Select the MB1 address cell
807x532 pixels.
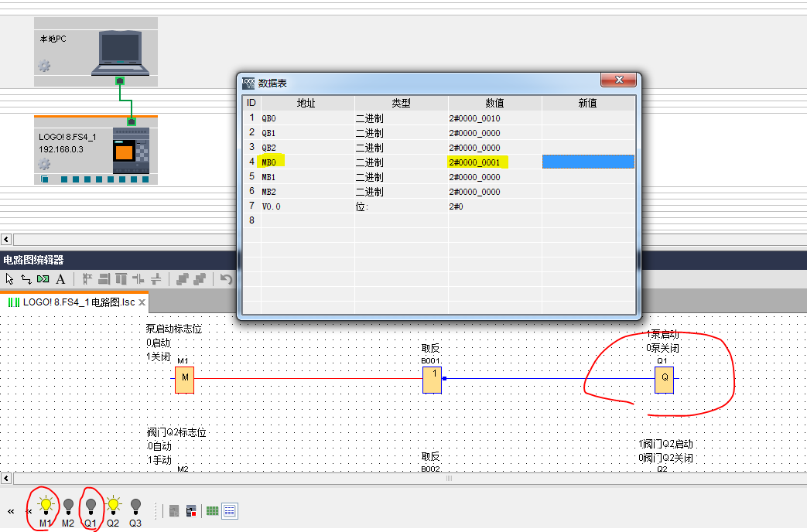(x=307, y=177)
